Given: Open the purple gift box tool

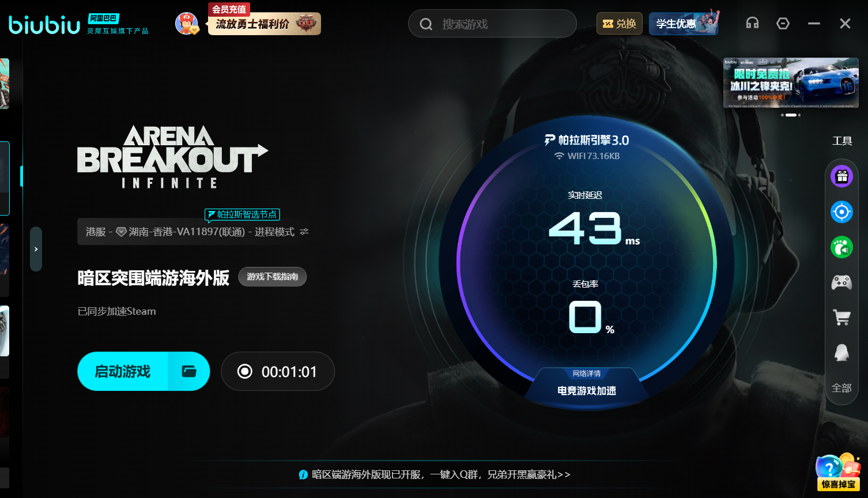Looking at the screenshot, I should tap(841, 176).
